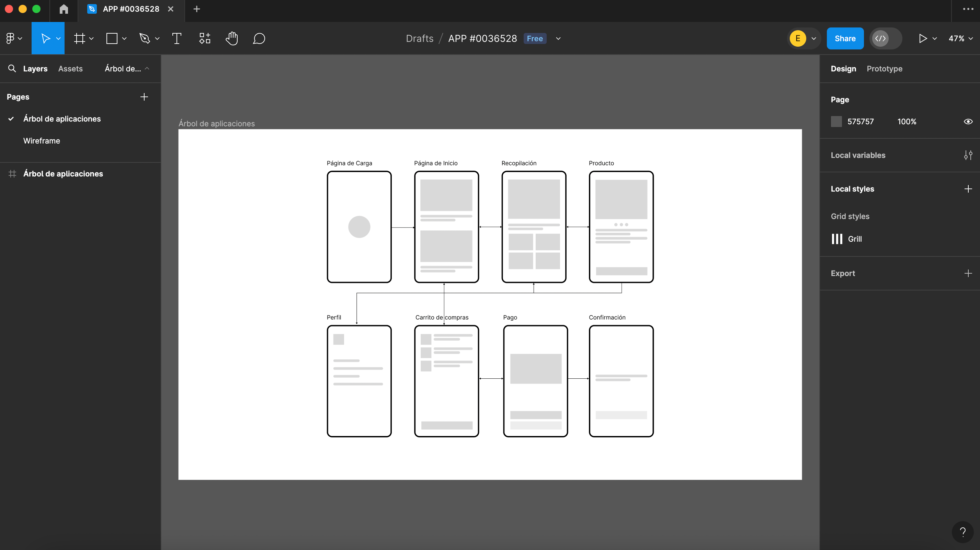This screenshot has height=550, width=980.
Task: Select the Move tool
Action: tap(45, 38)
